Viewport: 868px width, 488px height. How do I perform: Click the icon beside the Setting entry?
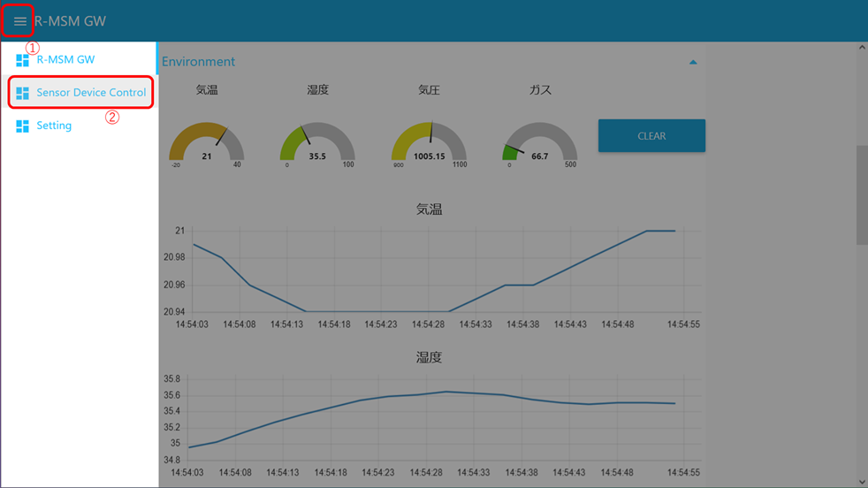pyautogui.click(x=23, y=126)
